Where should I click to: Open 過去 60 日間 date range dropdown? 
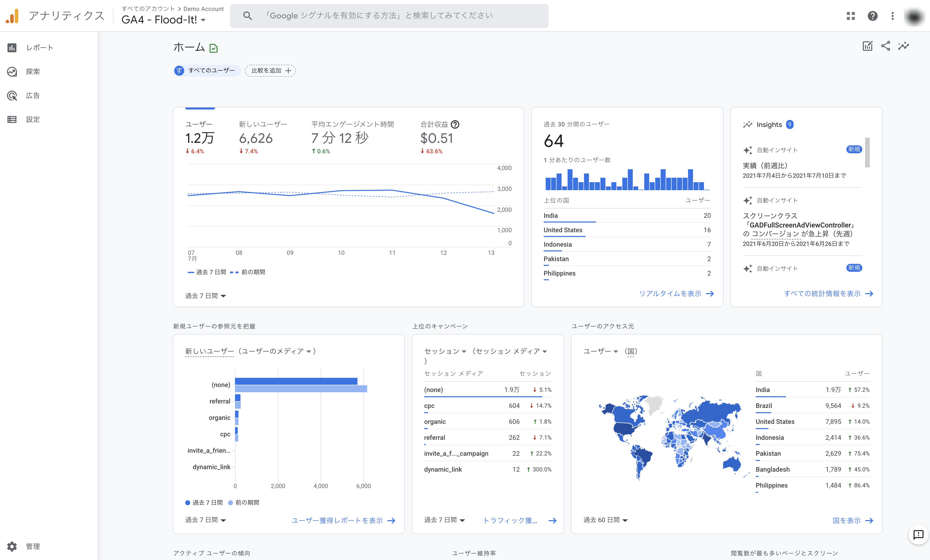point(605,520)
